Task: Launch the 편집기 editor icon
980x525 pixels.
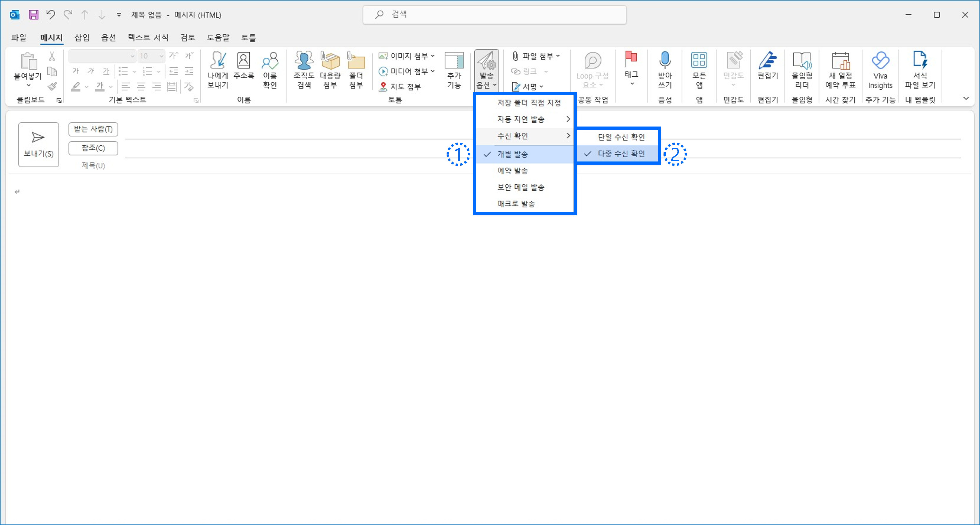Action: click(768, 66)
